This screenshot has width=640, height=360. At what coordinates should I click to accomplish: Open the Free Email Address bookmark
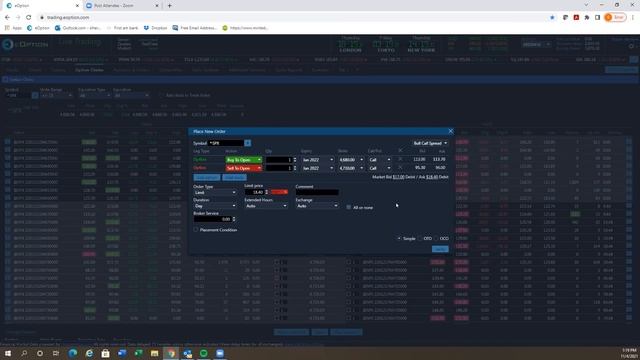click(194, 28)
